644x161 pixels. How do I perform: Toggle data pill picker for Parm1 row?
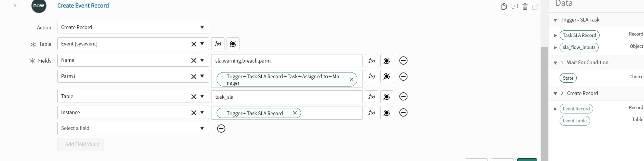pos(387,77)
